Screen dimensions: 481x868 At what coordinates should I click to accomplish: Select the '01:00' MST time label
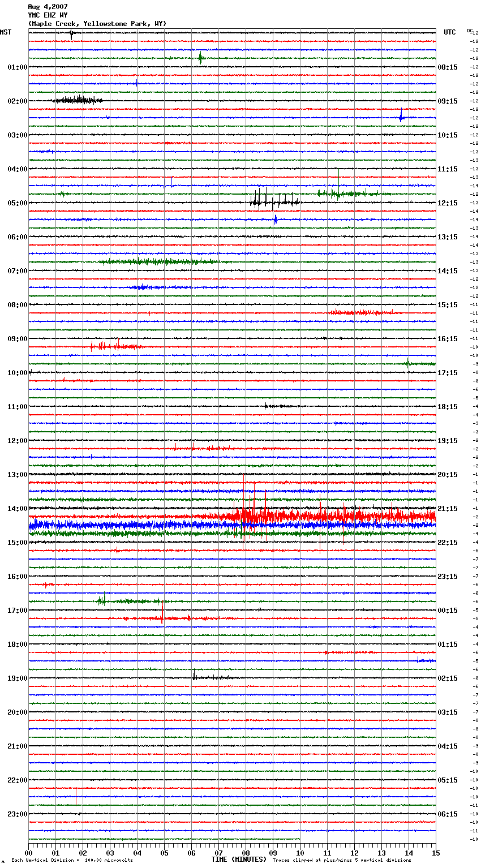[18, 67]
